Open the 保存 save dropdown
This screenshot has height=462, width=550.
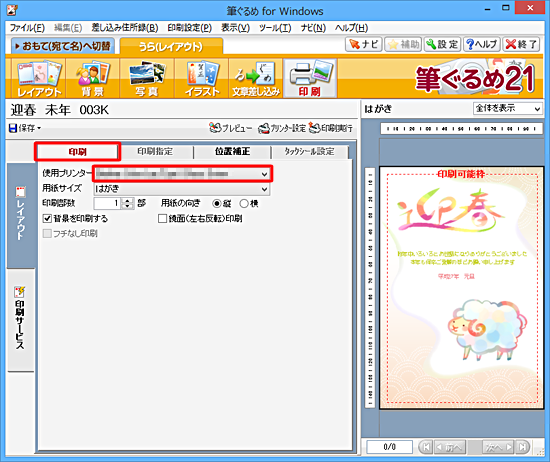click(25, 128)
